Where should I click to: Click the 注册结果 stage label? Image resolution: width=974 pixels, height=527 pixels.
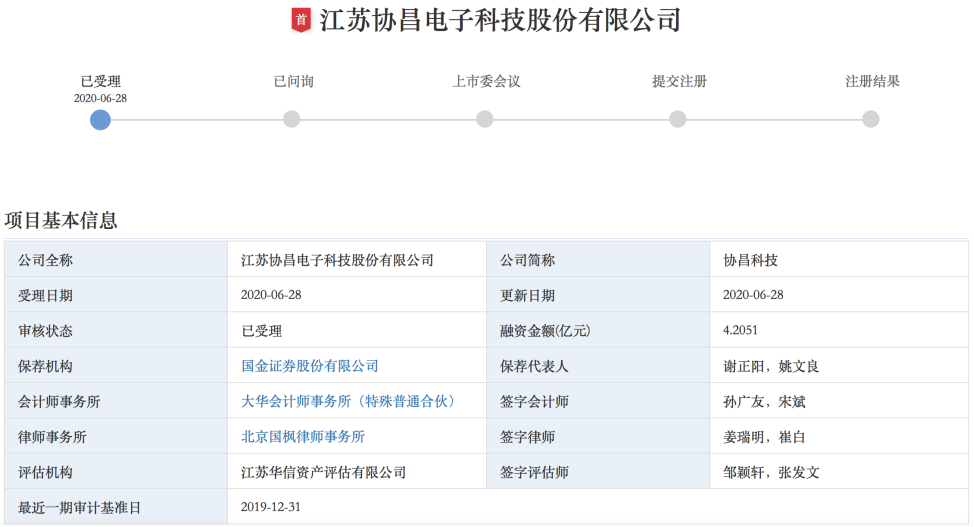872,81
